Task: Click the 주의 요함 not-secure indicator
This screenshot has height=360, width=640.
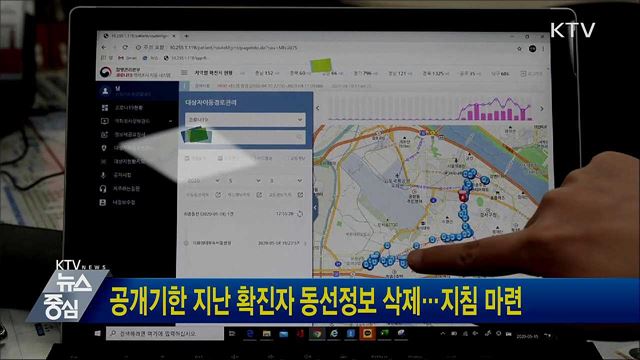Action: pos(150,47)
